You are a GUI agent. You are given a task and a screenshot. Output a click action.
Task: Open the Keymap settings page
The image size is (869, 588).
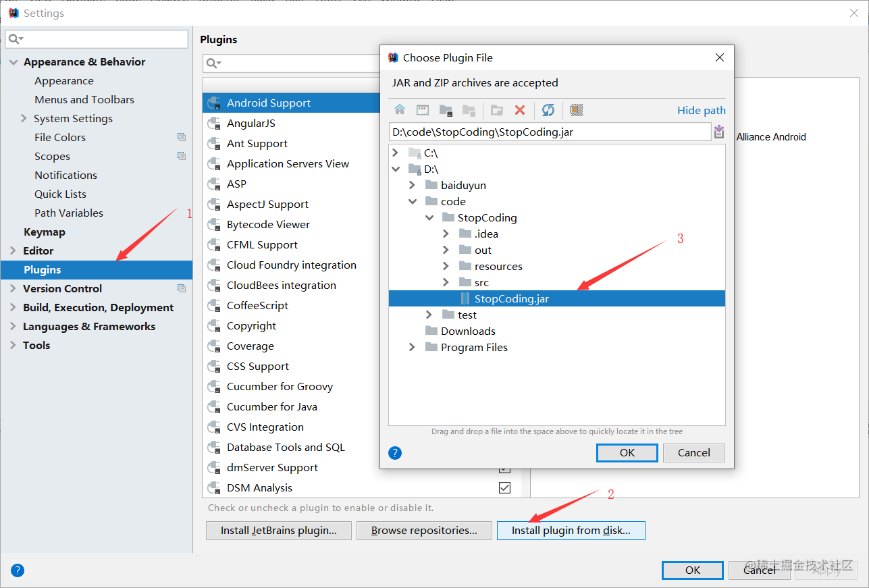click(45, 232)
